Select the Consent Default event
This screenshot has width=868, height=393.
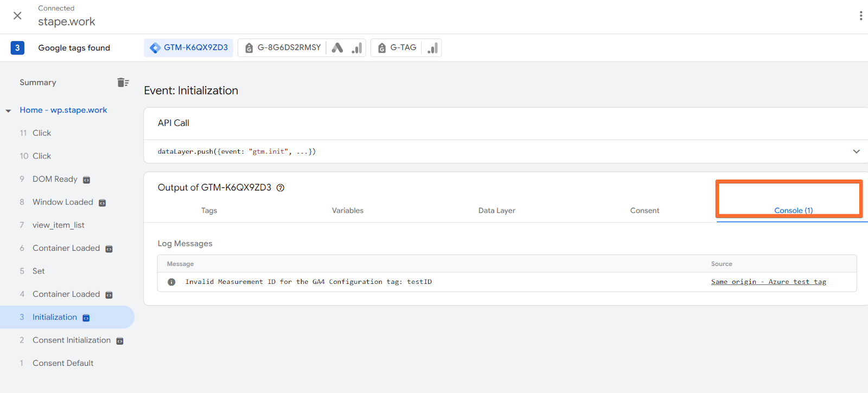coord(62,363)
